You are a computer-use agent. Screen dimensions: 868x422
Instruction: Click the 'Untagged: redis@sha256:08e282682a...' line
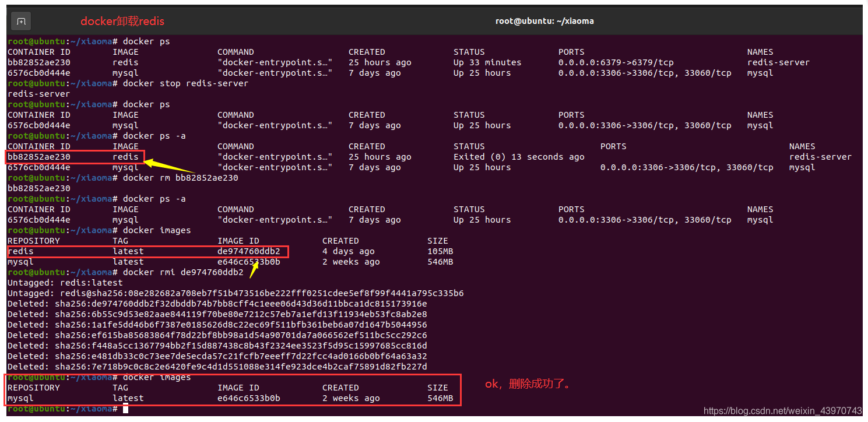click(x=236, y=293)
